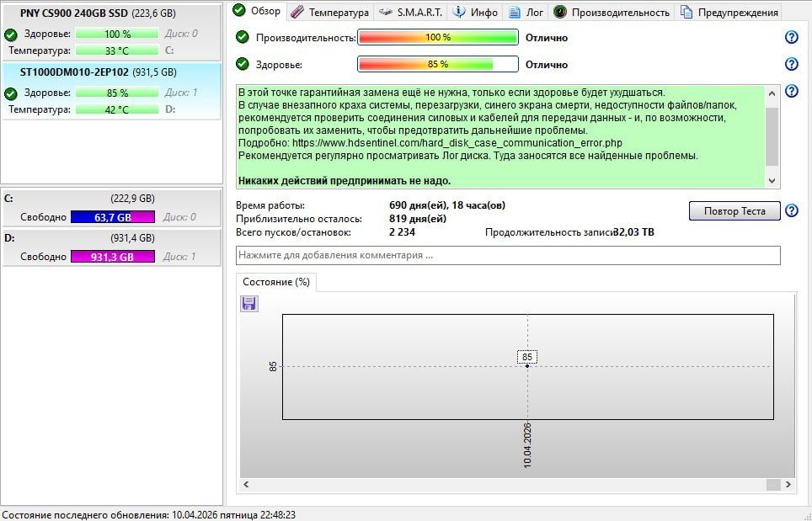Open the Предупреждения tab
Screen dimensions: 812x521
(x=729, y=13)
